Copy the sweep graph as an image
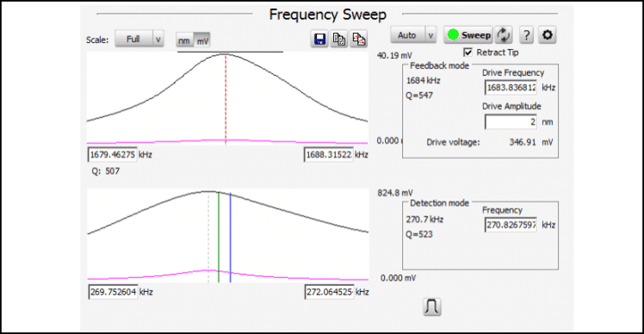Viewport: 644px width, 334px height. (358, 40)
